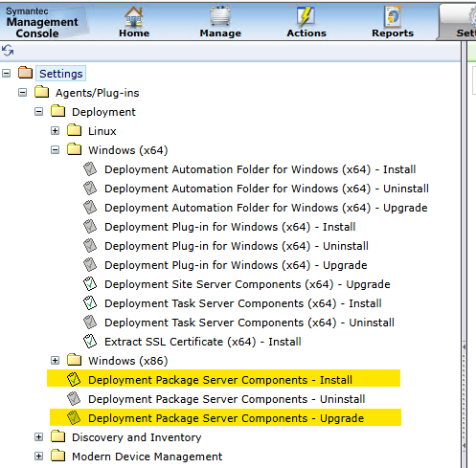Click the Windows (x86) folder icon
This screenshot has height=468, width=476.
[x=75, y=360]
